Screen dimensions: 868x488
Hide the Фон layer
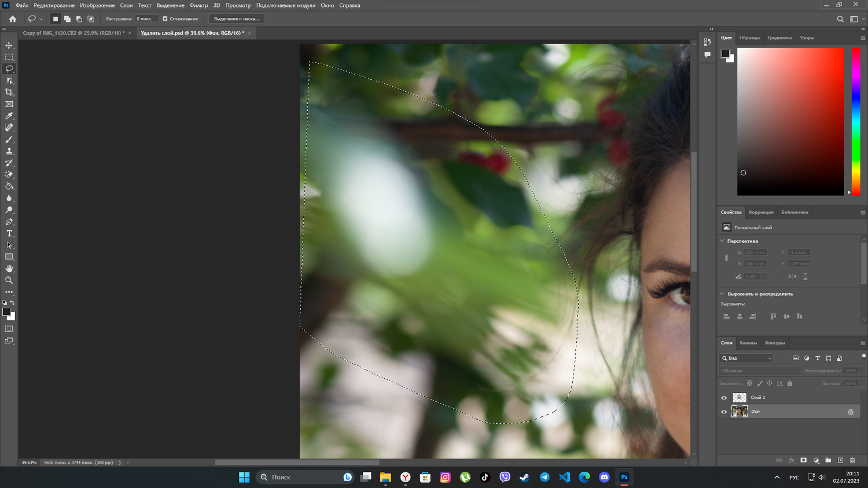click(724, 412)
